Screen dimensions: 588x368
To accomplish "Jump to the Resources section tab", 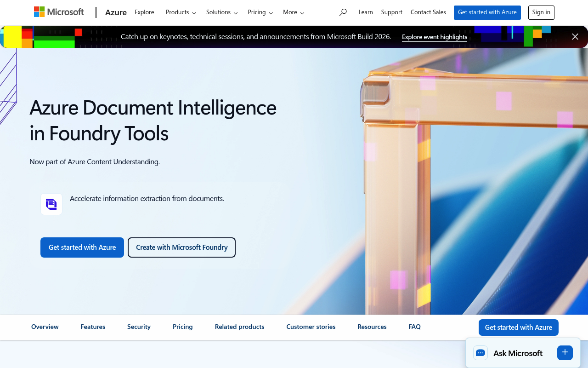I will coord(372,327).
